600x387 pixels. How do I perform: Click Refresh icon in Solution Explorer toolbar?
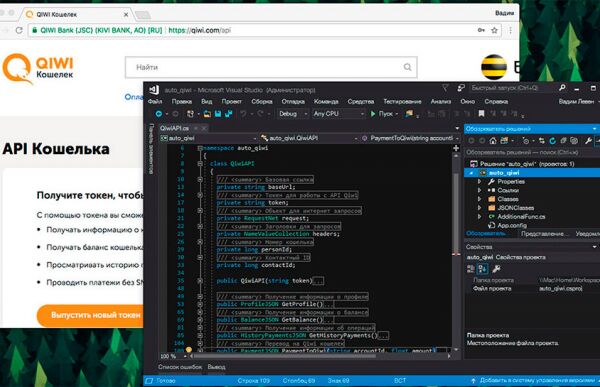pyautogui.click(x=553, y=141)
